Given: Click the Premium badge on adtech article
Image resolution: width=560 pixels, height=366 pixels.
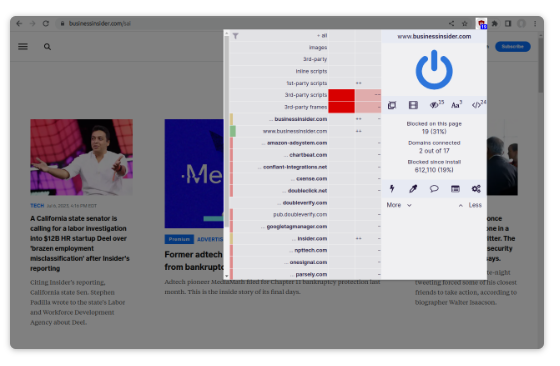Looking at the screenshot, I should point(179,239).
